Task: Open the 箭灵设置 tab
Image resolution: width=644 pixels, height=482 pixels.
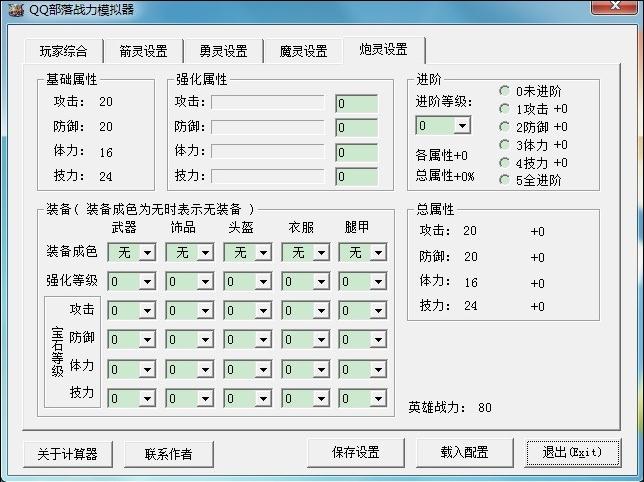Action: (x=142, y=52)
